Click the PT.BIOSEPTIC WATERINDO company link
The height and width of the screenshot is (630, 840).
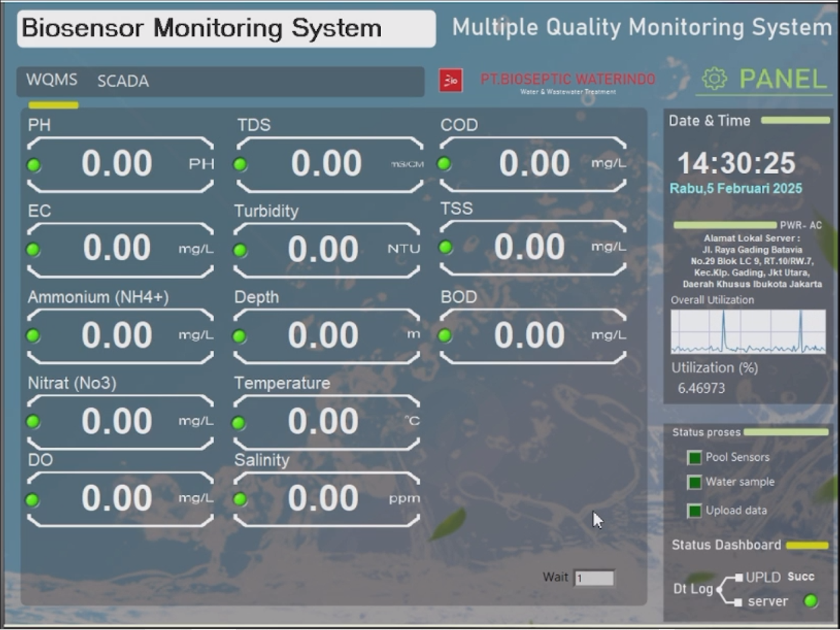[568, 79]
